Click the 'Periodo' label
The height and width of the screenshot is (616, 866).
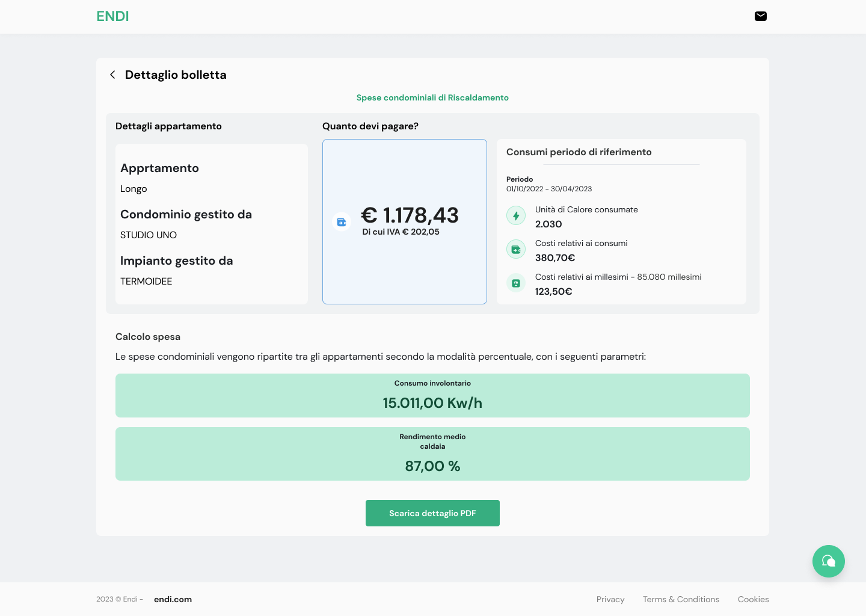coord(520,179)
